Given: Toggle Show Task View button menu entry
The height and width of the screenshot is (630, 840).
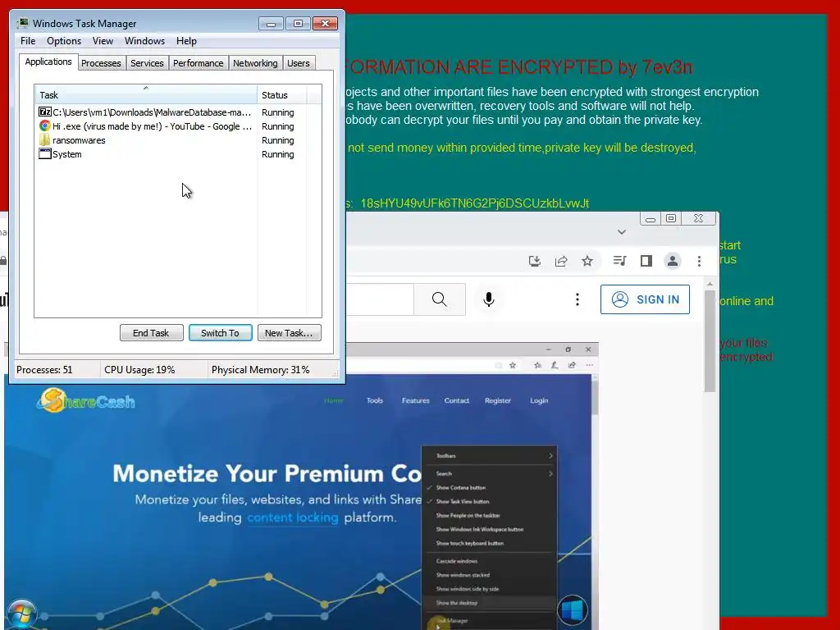Looking at the screenshot, I should (x=489, y=501).
